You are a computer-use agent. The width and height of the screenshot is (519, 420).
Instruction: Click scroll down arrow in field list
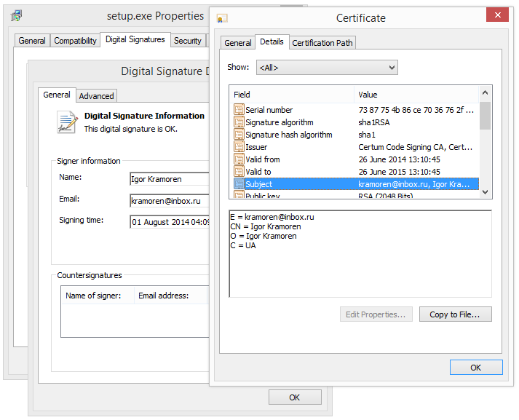pos(485,191)
